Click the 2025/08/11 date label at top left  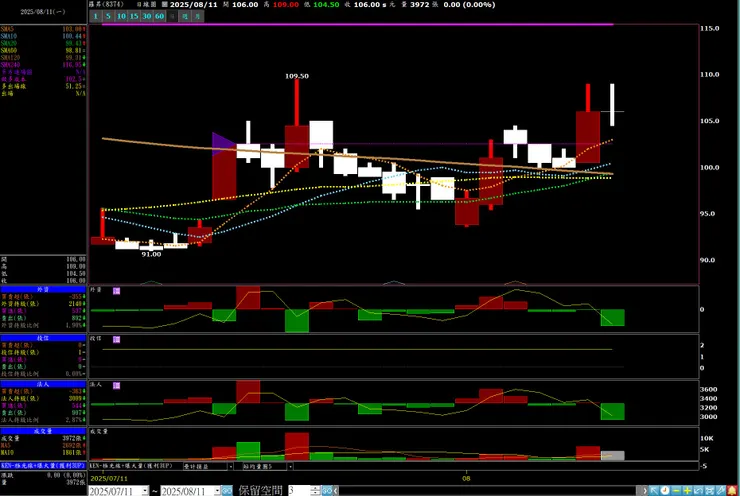tap(43, 11)
